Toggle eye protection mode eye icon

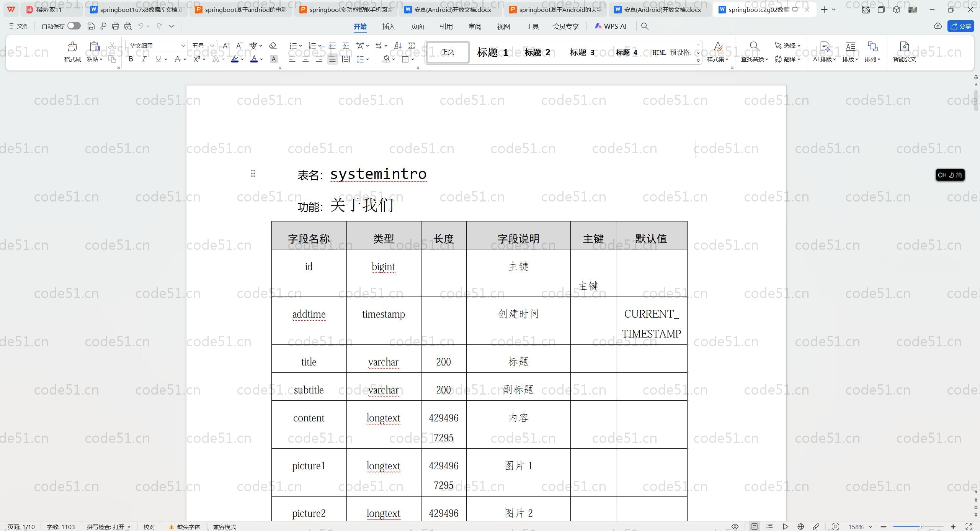(735, 526)
